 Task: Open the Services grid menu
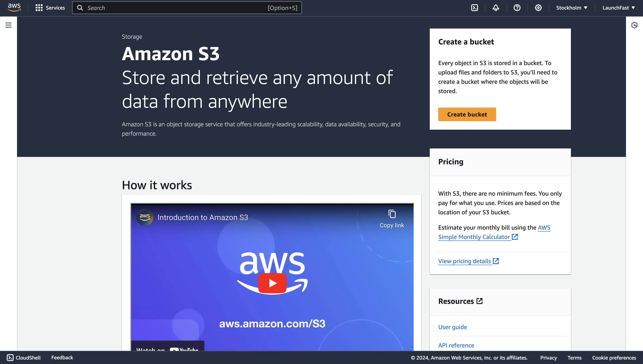tap(50, 8)
